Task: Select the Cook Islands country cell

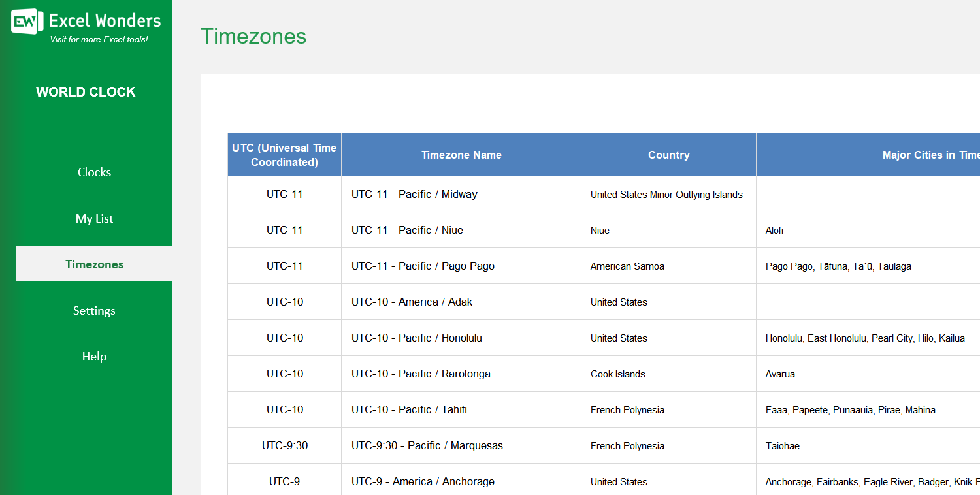Action: click(617, 374)
